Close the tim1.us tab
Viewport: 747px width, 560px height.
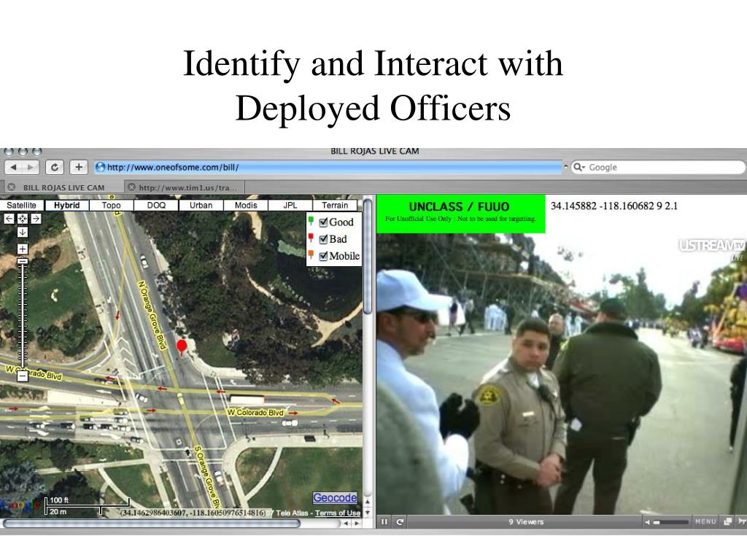[x=131, y=187]
